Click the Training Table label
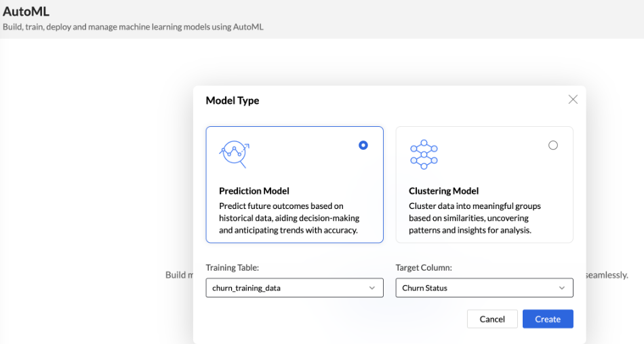Viewport: 644px width, 344px height. point(233,268)
